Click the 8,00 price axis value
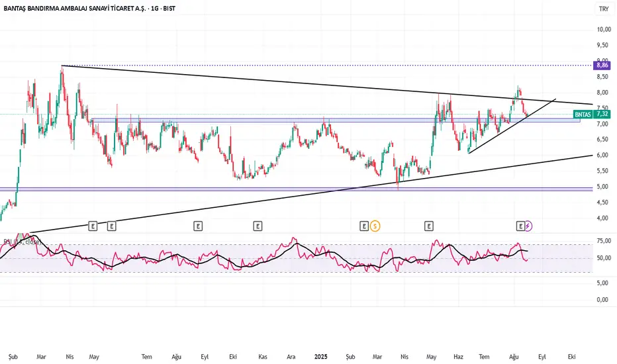The image size is (617, 364). click(604, 93)
